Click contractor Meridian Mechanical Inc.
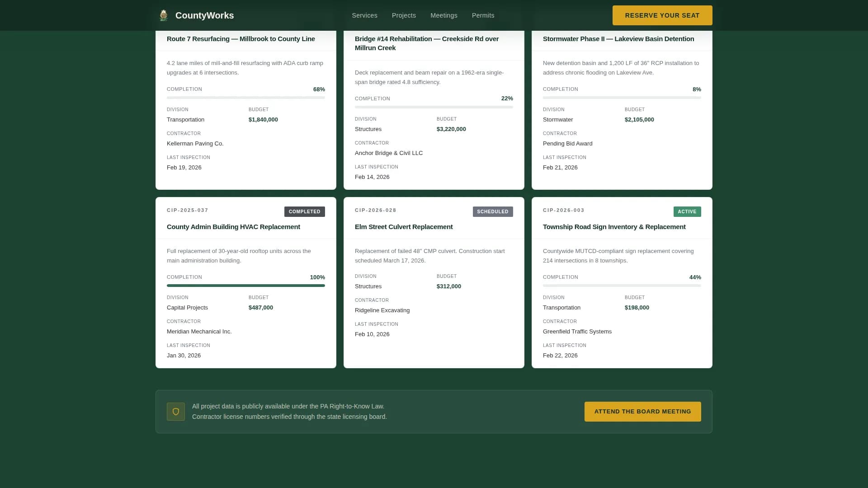 [x=199, y=332]
